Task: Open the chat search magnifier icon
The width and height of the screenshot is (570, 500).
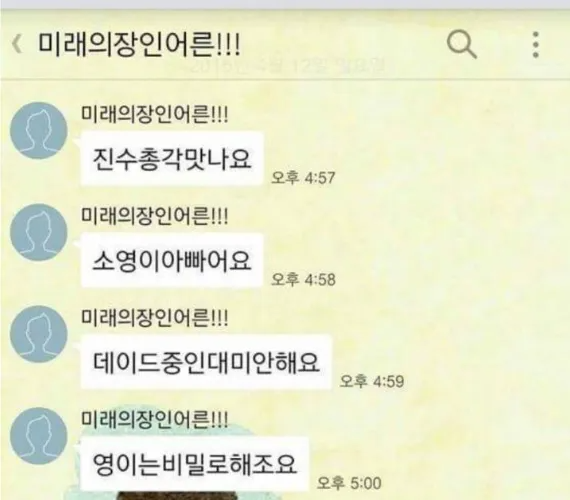Action: (462, 45)
